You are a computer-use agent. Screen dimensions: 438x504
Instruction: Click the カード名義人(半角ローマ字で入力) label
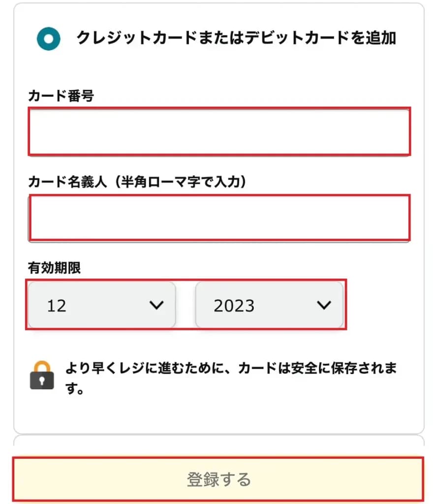point(137,182)
